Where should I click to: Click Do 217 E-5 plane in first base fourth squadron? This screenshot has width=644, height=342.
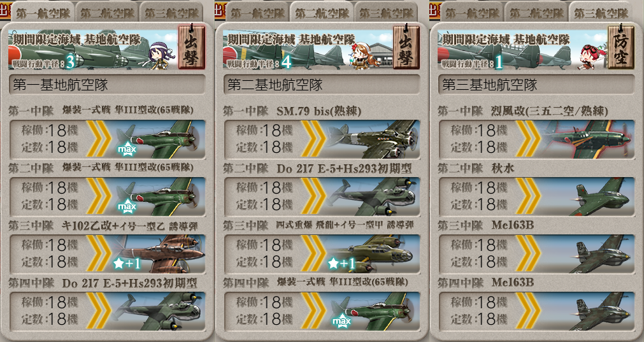[159, 311]
